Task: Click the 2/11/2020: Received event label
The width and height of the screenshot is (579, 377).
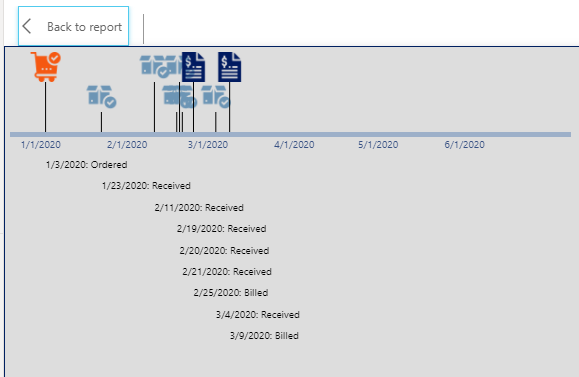Action: click(199, 208)
